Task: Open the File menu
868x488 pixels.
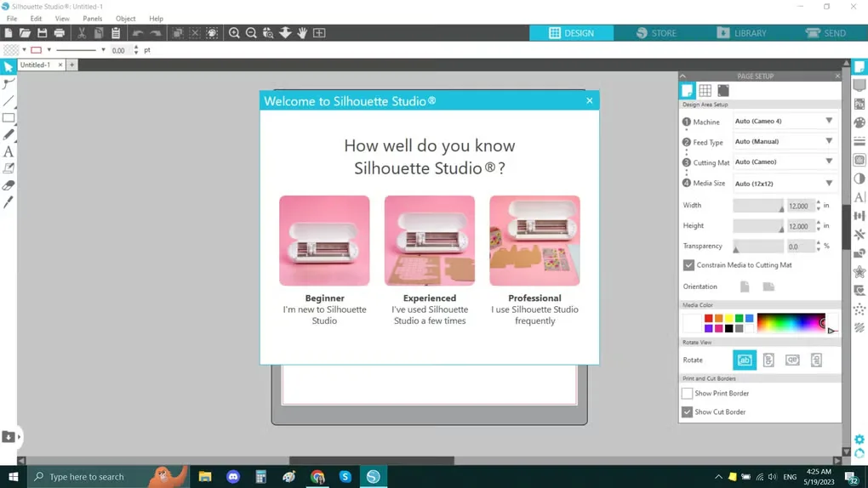Action: click(x=12, y=19)
